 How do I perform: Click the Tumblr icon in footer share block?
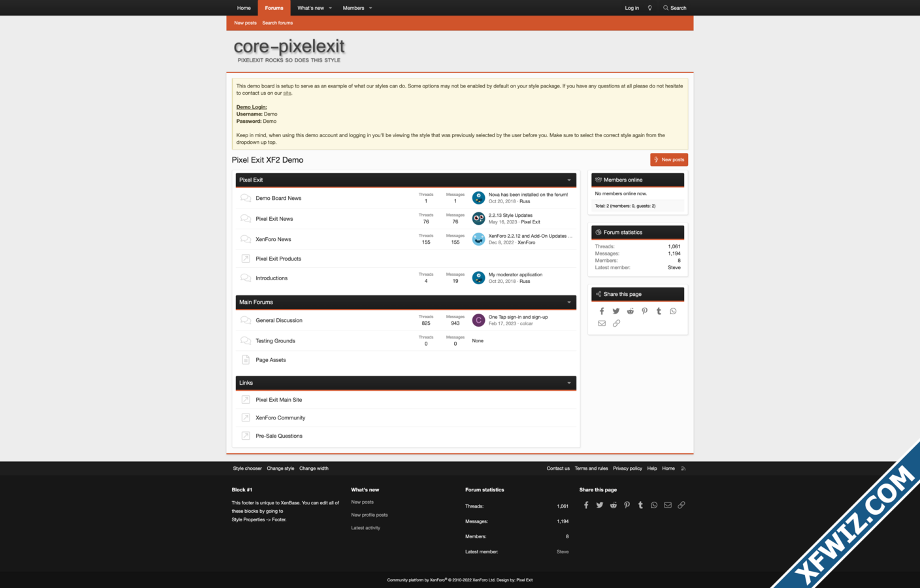pos(640,505)
